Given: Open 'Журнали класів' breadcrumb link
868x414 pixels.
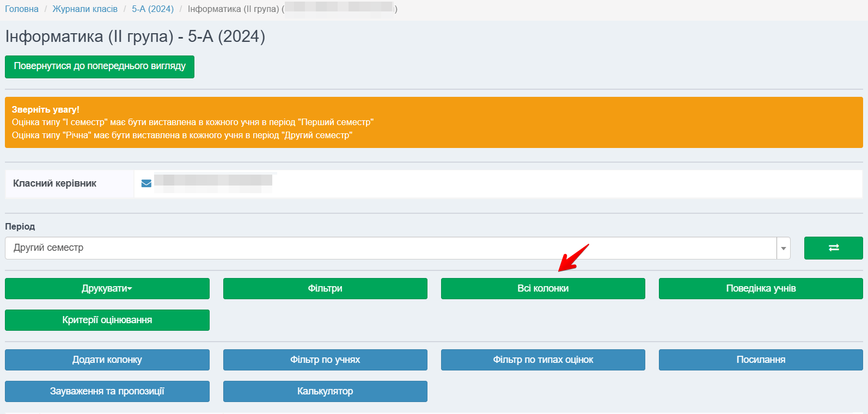Looking at the screenshot, I should pos(85,9).
